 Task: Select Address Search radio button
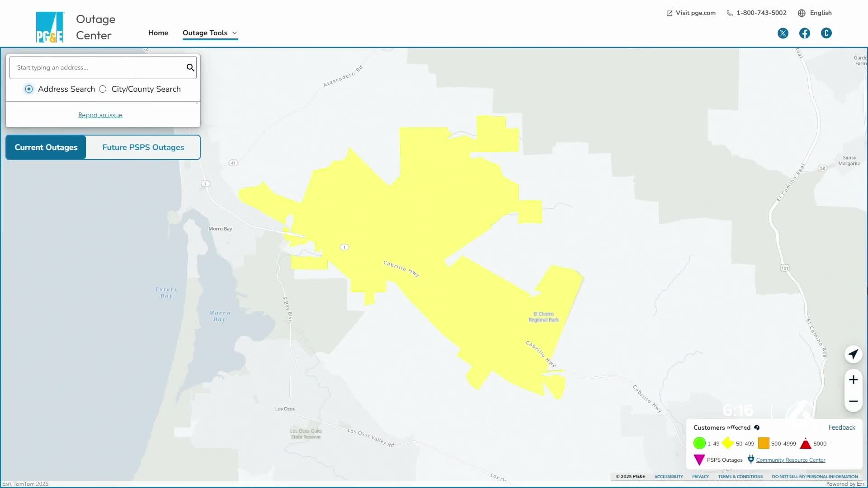29,89
